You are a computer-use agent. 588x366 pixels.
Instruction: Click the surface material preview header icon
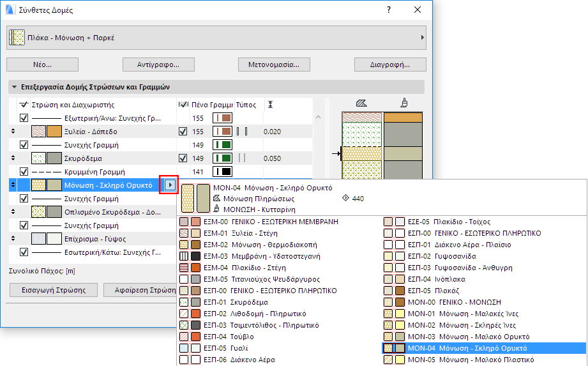[x=404, y=103]
